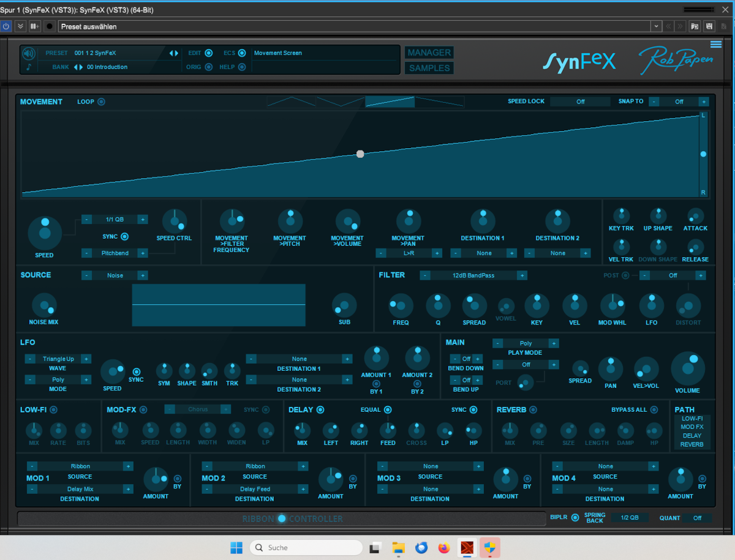Open the SynFeX hamburger menu icon

pos(715,44)
